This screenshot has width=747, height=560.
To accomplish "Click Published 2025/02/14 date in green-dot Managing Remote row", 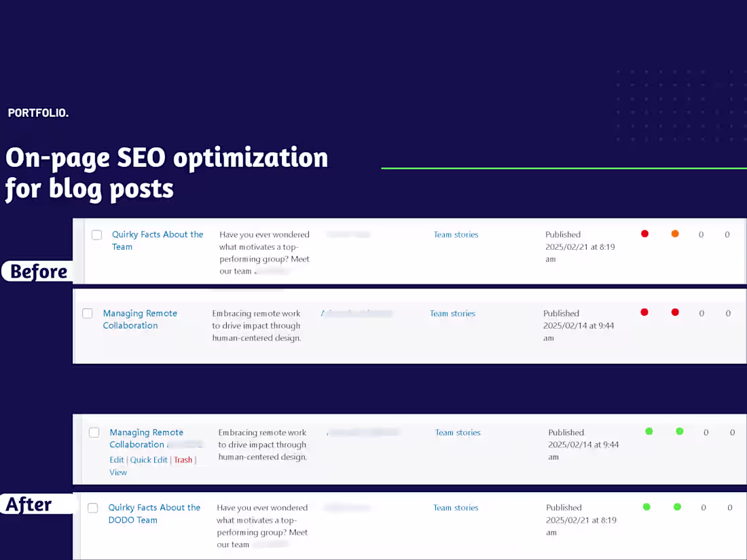I will pos(583,445).
